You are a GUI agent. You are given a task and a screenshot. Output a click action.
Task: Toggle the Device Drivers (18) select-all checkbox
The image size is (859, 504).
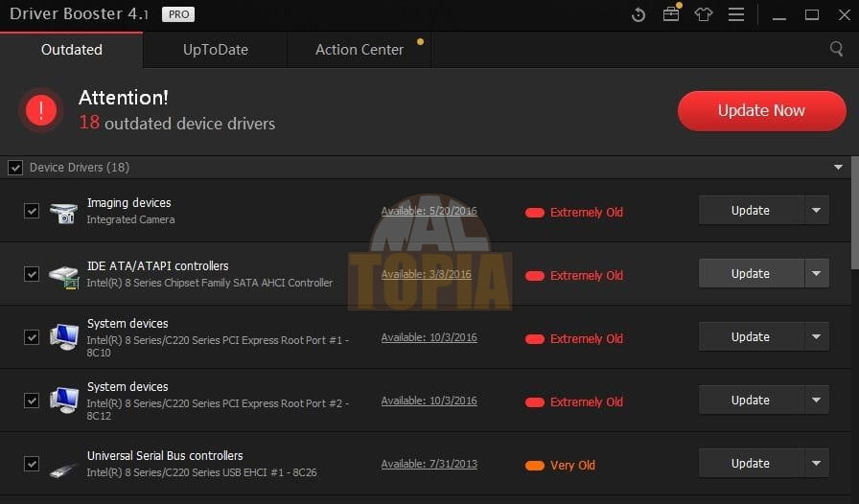click(x=15, y=168)
